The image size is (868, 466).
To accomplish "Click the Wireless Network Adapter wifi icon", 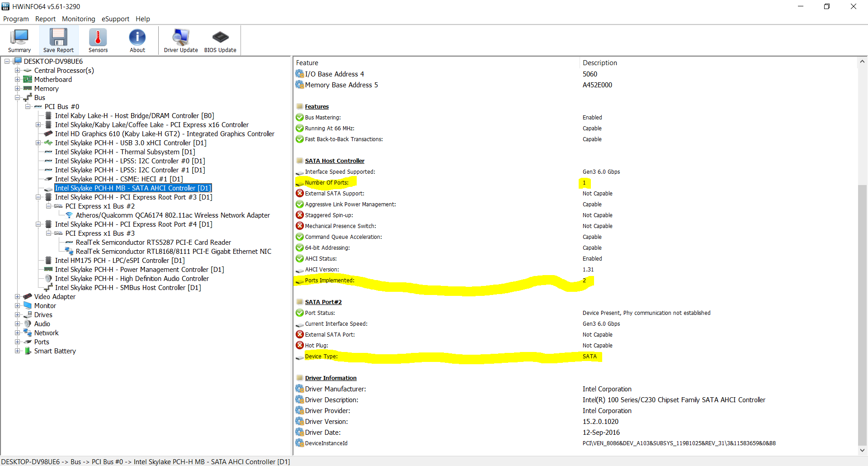I will coord(69,215).
